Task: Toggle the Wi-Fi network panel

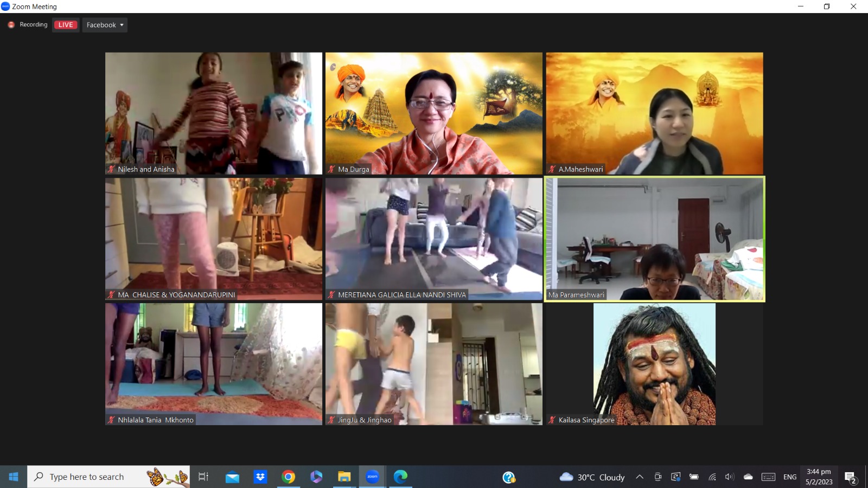Action: (x=712, y=477)
